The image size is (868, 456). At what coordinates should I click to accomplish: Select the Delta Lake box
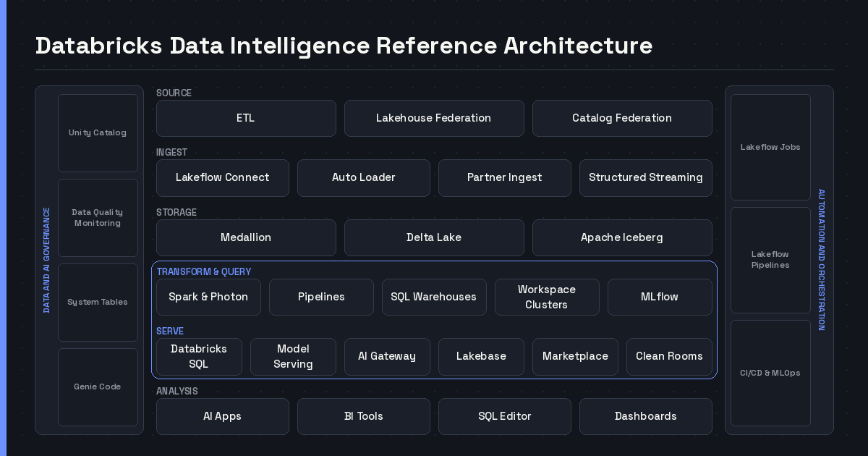point(434,237)
